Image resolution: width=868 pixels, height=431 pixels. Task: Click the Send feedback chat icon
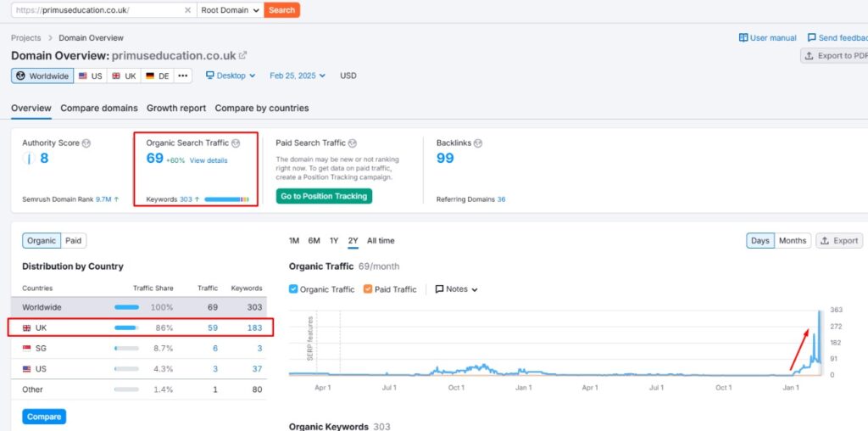pos(811,37)
